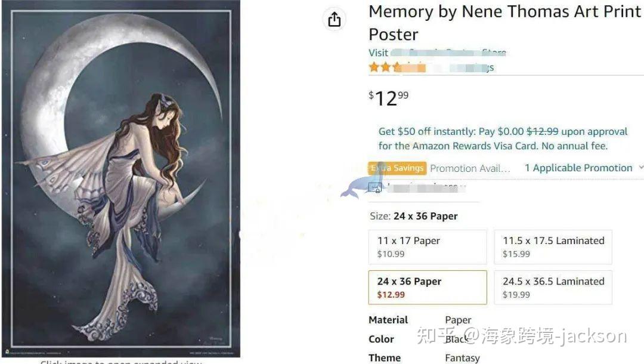This screenshot has height=364, width=644.
Task: Click the Fantasy theme value
Action: [462, 358]
